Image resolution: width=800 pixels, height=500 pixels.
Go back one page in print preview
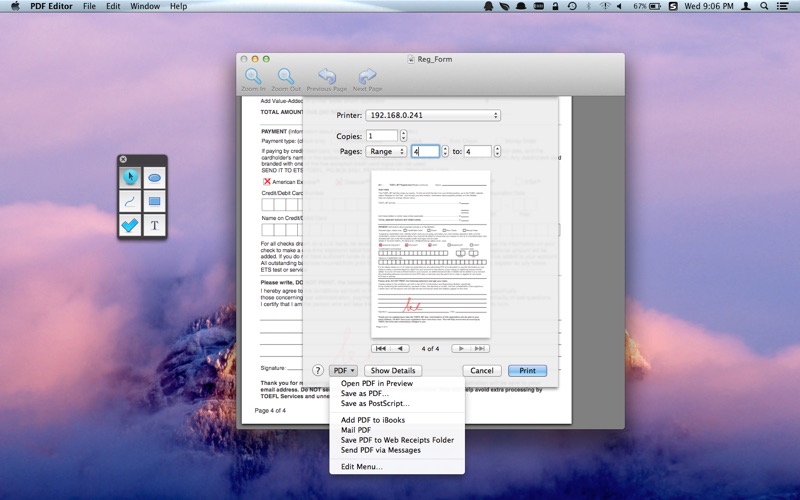tap(400, 348)
